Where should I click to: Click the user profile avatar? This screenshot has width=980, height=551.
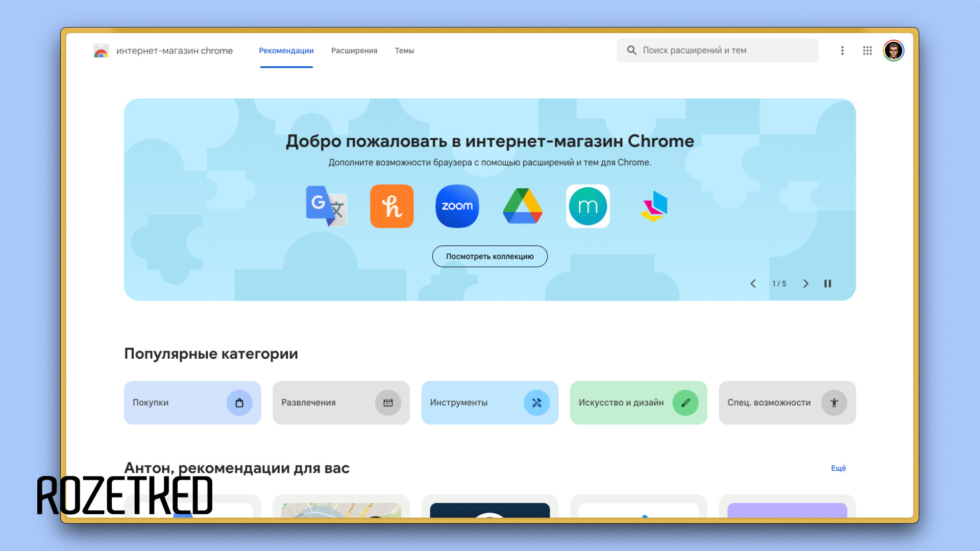click(893, 51)
